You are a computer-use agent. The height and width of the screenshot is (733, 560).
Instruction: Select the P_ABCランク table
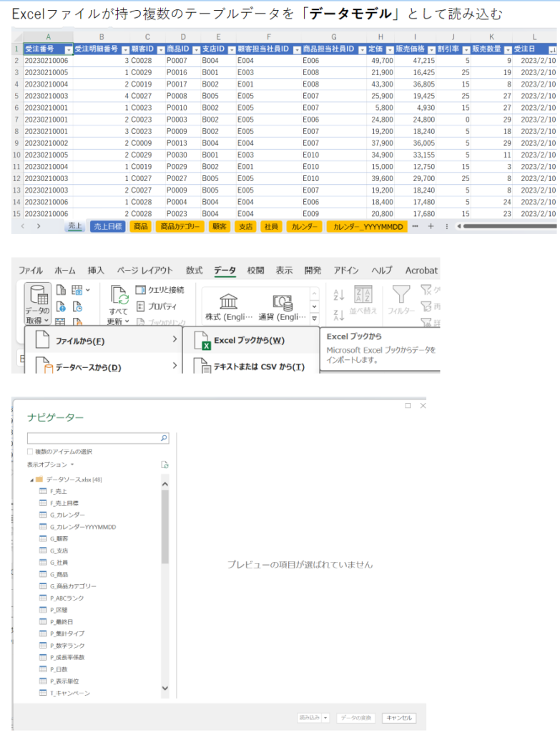[x=67, y=598]
